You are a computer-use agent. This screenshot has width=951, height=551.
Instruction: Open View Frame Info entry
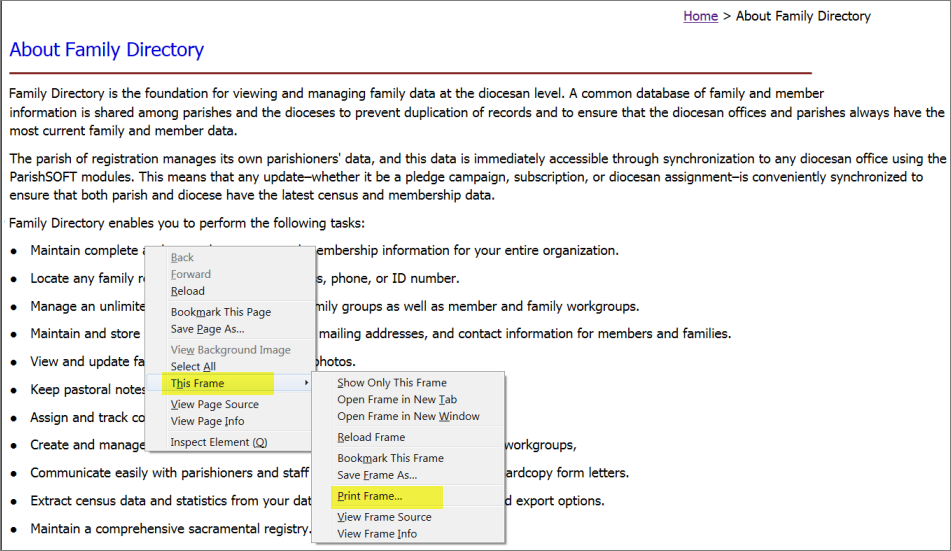377,534
